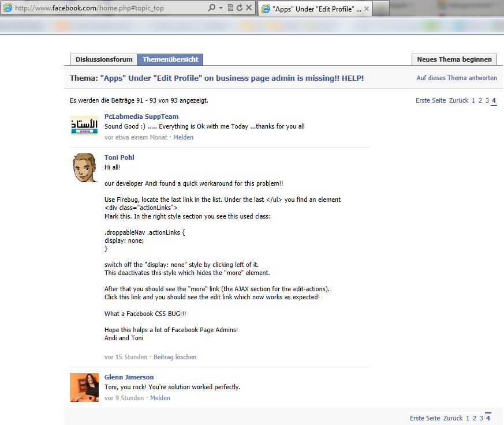Click the Neues Thema beginnen button
The image size is (504, 425).
pos(454,59)
